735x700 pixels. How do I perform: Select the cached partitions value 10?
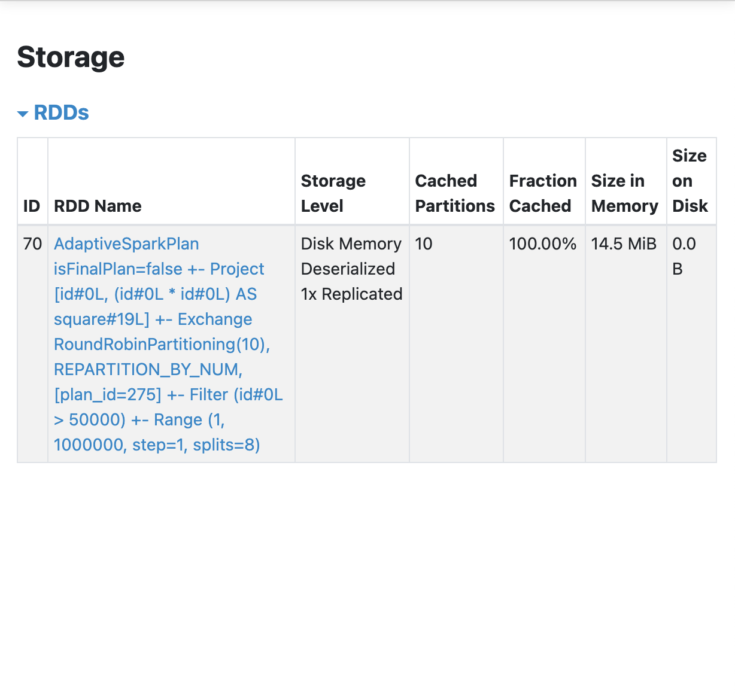pyautogui.click(x=424, y=244)
